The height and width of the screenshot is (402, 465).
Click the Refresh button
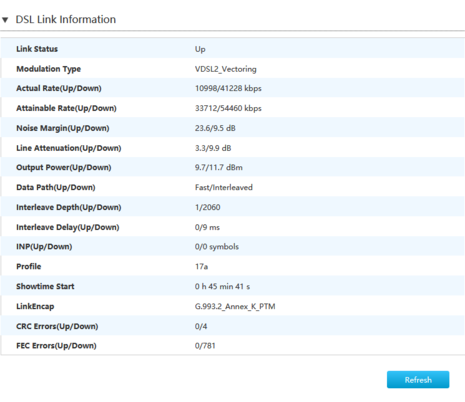coord(418,380)
